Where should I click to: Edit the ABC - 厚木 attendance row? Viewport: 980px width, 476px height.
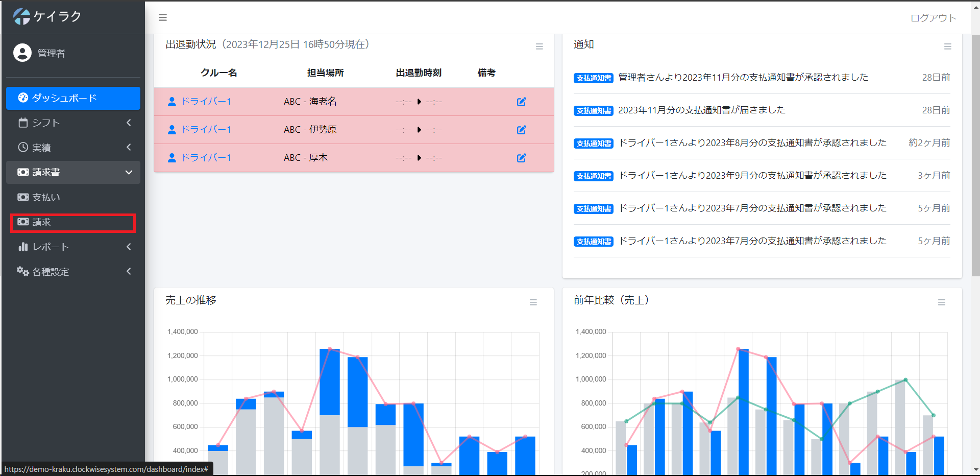click(x=521, y=158)
